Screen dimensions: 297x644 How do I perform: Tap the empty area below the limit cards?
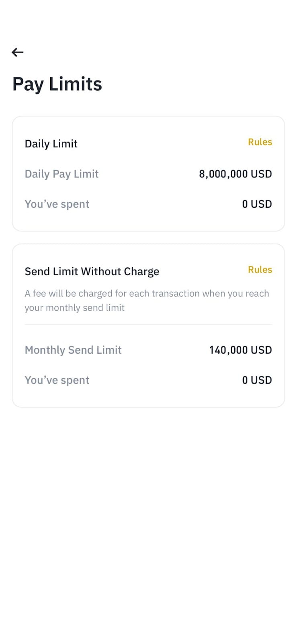point(148,523)
